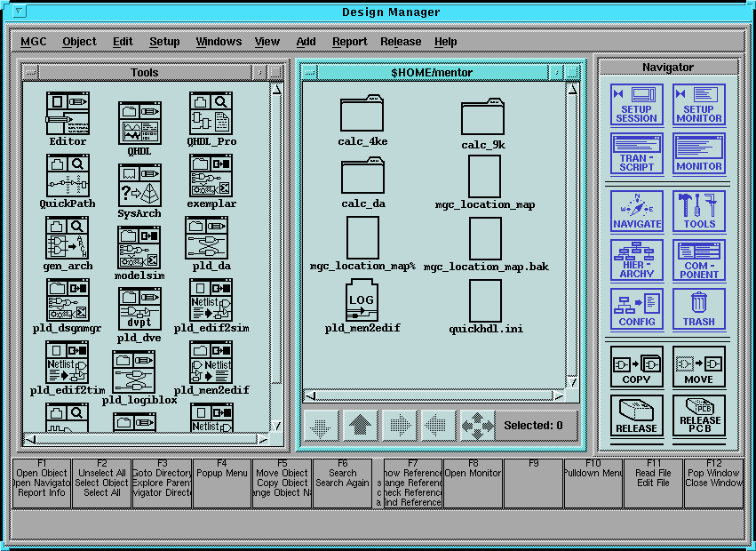Screen dimensions: 756x551
Task: Select the pld_edif2tim tool icon
Action: pyautogui.click(x=67, y=363)
